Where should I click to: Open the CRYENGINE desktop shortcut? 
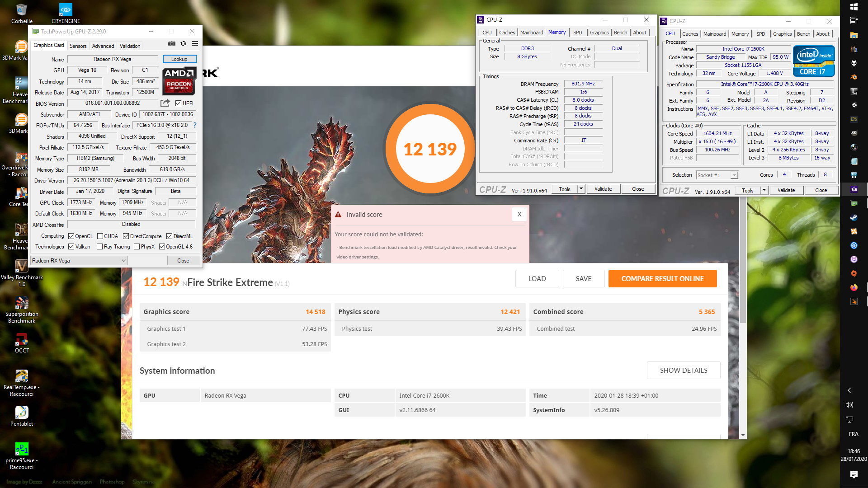coord(66,14)
